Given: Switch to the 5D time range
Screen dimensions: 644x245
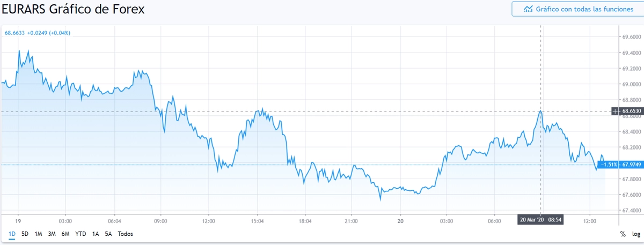Looking at the screenshot, I should tap(25, 234).
